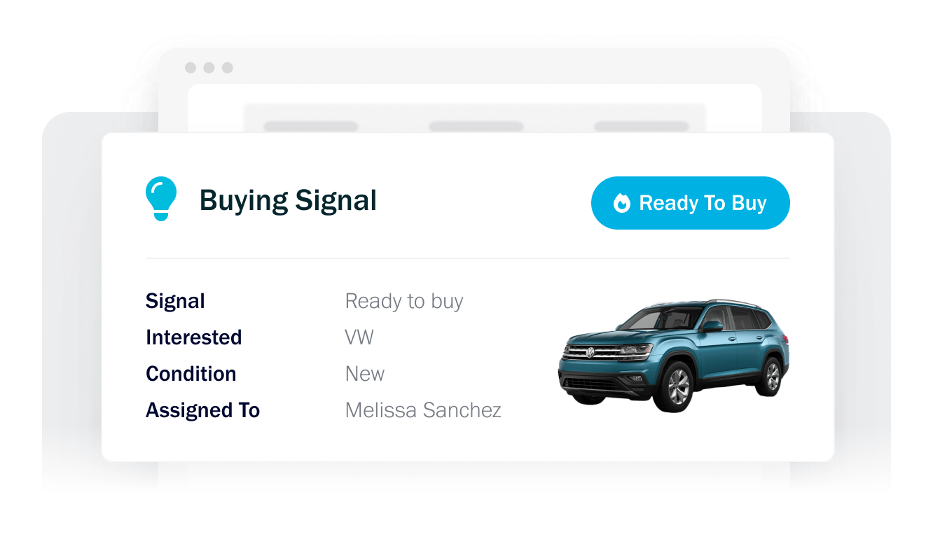This screenshot has width=933, height=560.
Task: Click the Ready to buy signal value
Action: tap(403, 300)
